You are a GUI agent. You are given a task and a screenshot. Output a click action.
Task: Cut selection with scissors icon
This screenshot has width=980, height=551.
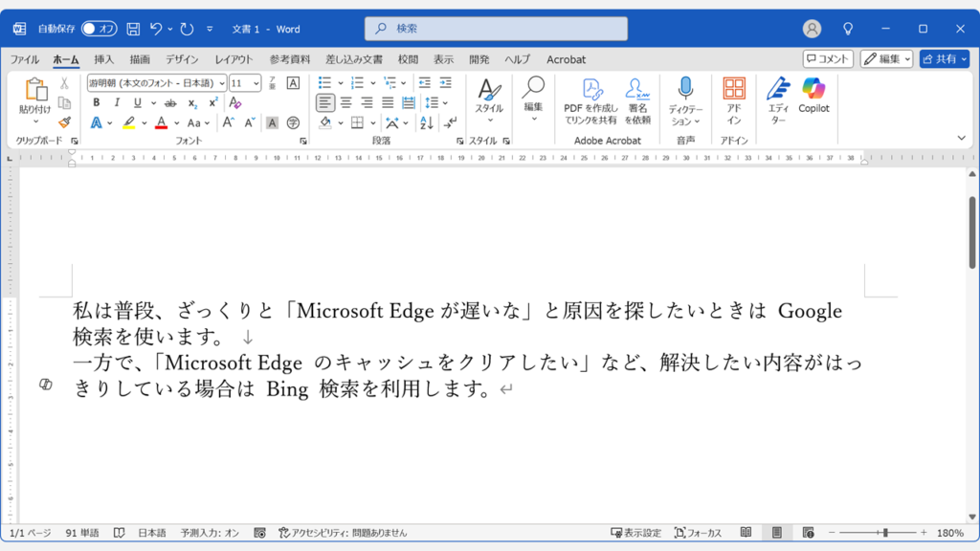click(x=64, y=83)
